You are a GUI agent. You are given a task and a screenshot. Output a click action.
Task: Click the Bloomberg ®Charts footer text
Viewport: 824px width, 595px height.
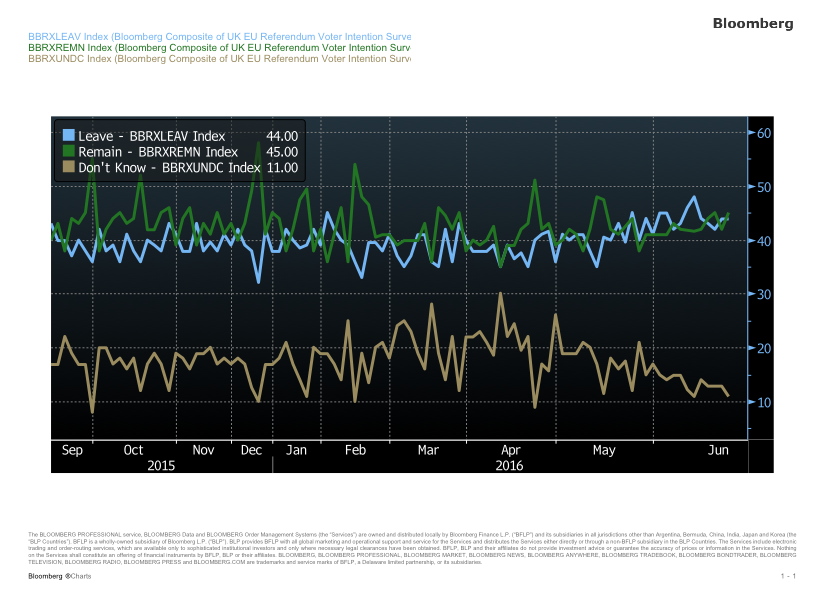click(x=59, y=576)
